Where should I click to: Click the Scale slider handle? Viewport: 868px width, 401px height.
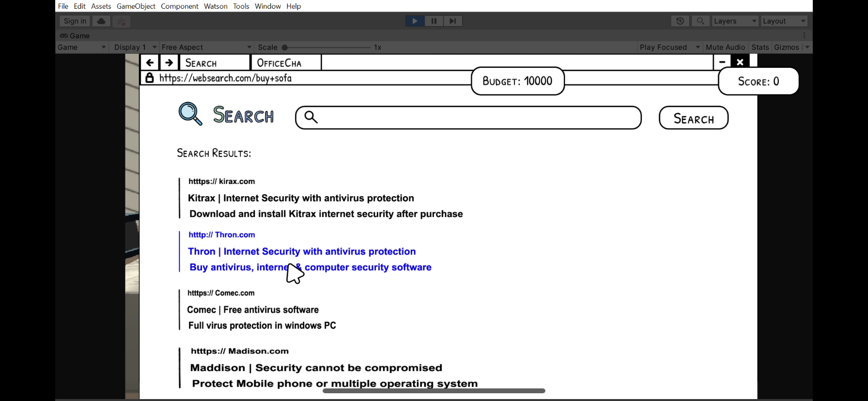[x=285, y=47]
